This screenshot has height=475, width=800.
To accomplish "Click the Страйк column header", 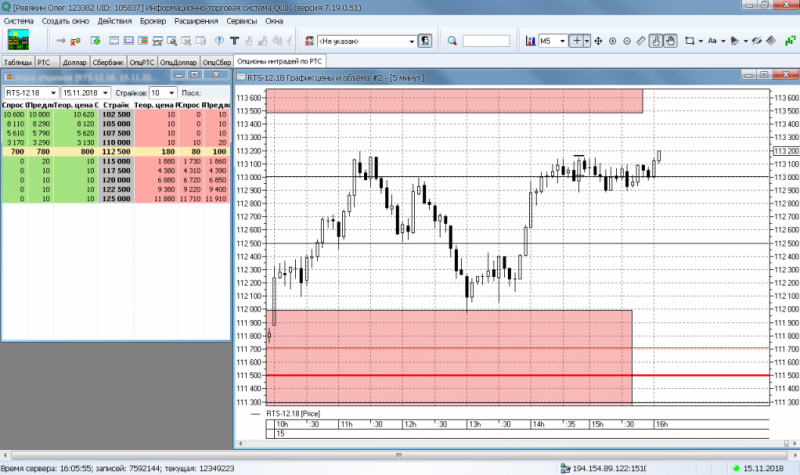I will [116, 105].
